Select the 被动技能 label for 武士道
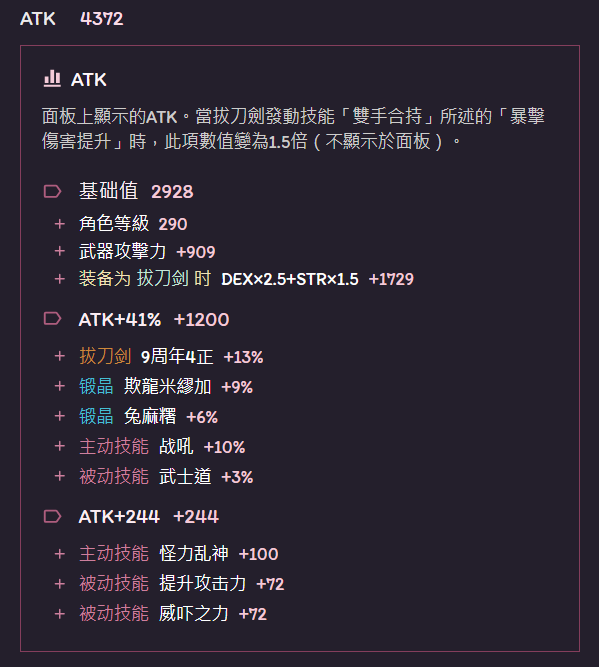Viewport: 599px width, 667px height. 114,476
